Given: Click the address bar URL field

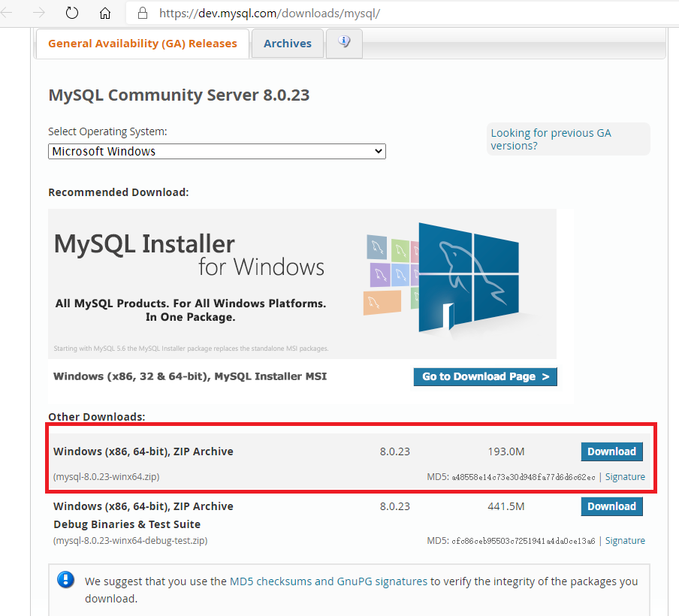Looking at the screenshot, I should (x=300, y=13).
